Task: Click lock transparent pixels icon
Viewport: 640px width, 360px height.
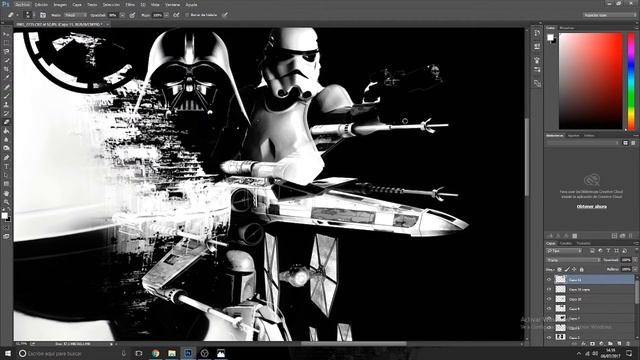Action: pos(560,269)
